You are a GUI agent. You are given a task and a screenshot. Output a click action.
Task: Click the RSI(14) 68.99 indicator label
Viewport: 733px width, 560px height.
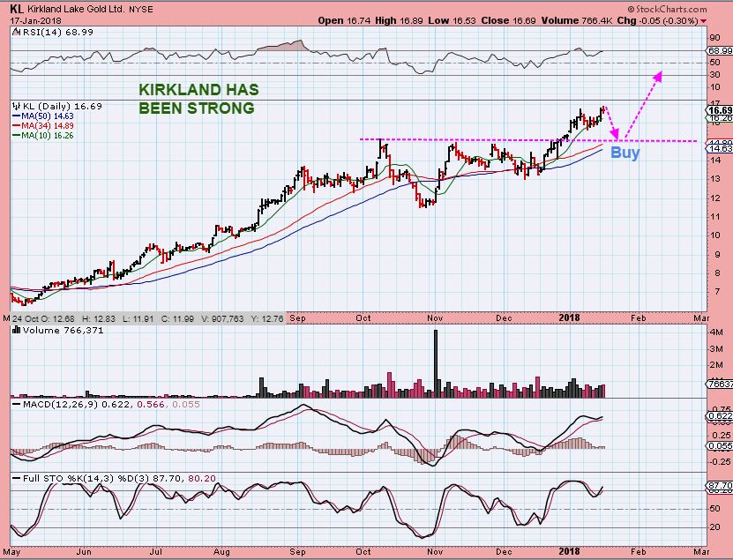pos(57,33)
